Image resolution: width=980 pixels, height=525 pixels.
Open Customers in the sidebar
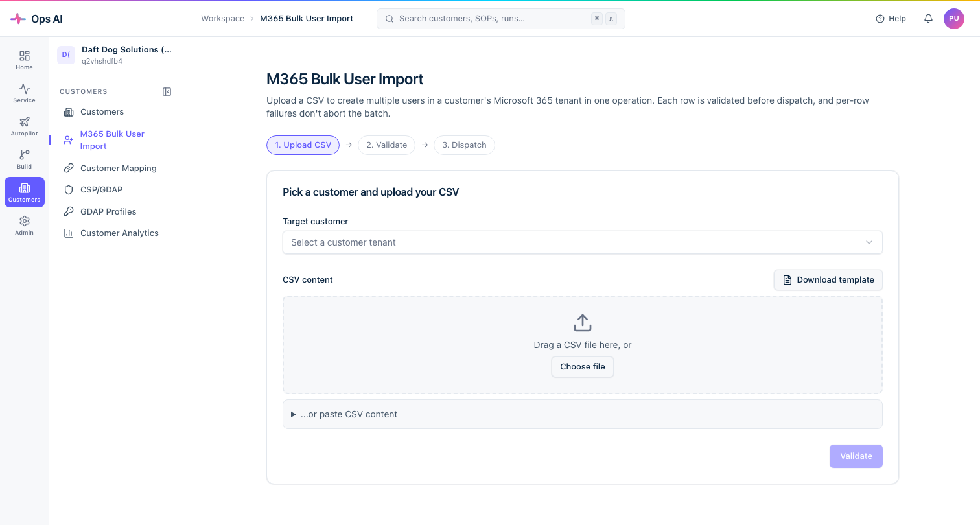[117, 112]
